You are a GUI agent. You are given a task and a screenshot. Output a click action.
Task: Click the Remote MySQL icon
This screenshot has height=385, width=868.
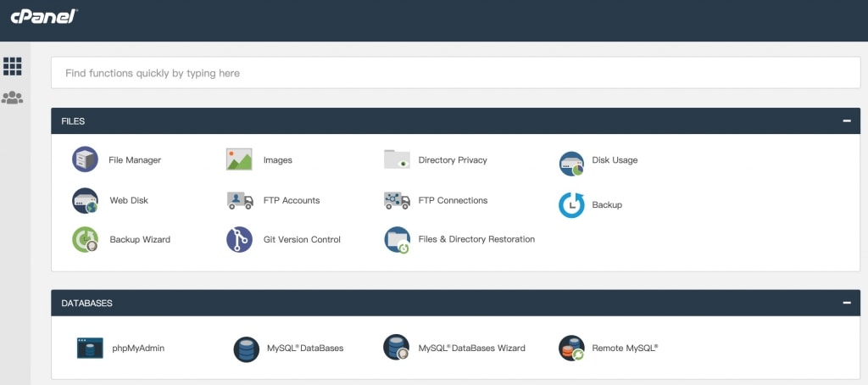pyautogui.click(x=571, y=349)
